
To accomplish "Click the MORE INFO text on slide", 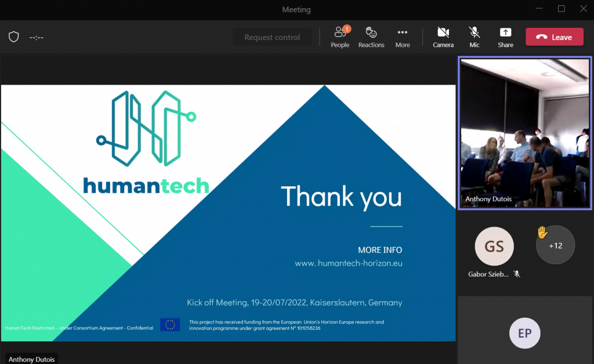I will [x=380, y=250].
